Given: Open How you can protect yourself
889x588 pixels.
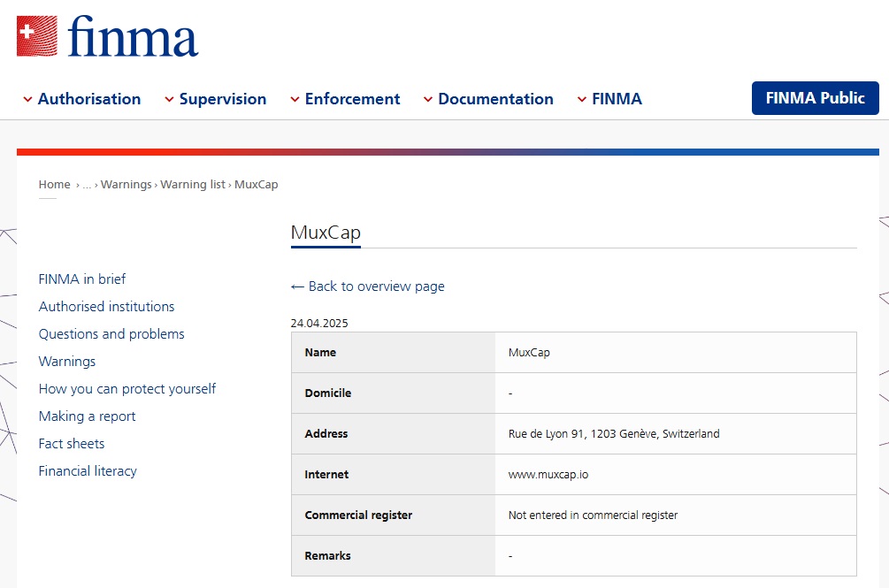Looking at the screenshot, I should (x=127, y=389).
